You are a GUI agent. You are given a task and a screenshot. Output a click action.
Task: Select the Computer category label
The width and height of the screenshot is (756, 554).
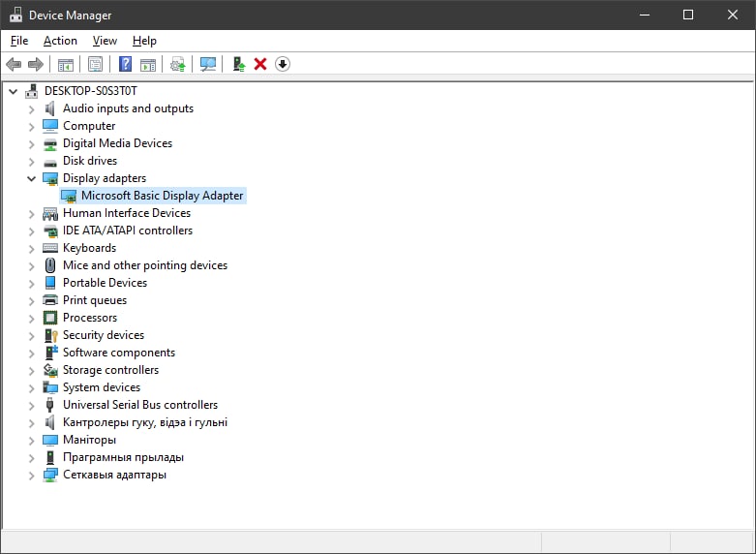89,126
